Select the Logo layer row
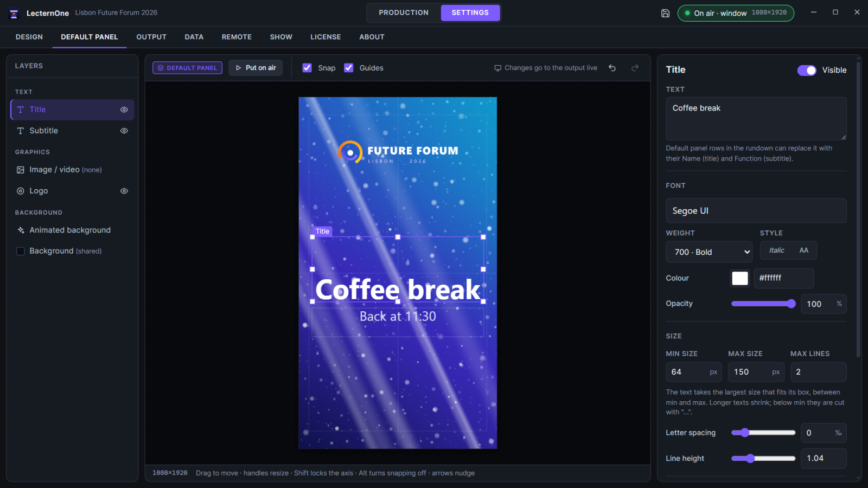 [x=72, y=191]
